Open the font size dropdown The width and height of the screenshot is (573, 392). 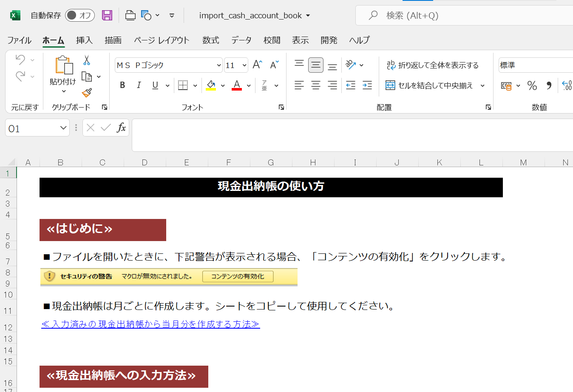pyautogui.click(x=244, y=65)
